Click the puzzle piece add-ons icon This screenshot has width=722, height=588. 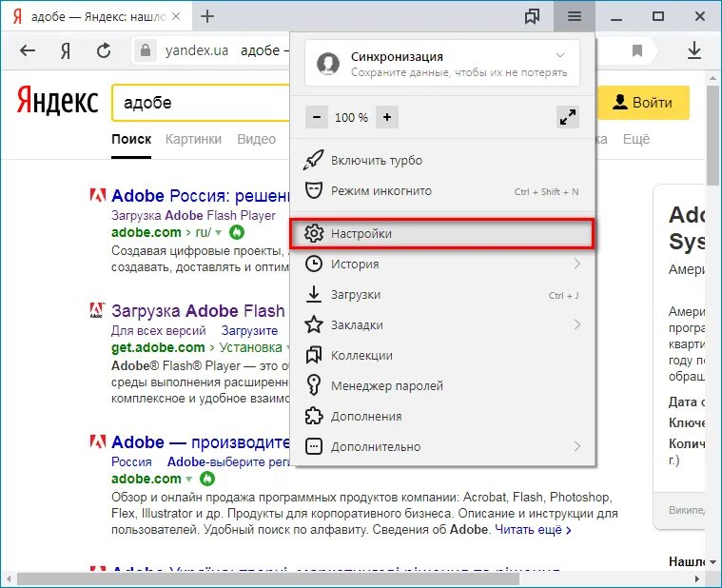(314, 416)
